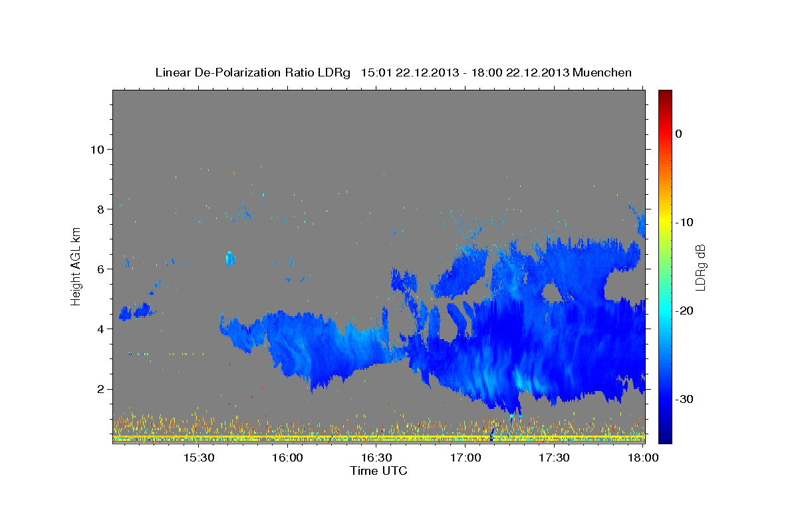This screenshot has width=798, height=532.
Task: Click the height tick label 8
Action: click(x=100, y=209)
